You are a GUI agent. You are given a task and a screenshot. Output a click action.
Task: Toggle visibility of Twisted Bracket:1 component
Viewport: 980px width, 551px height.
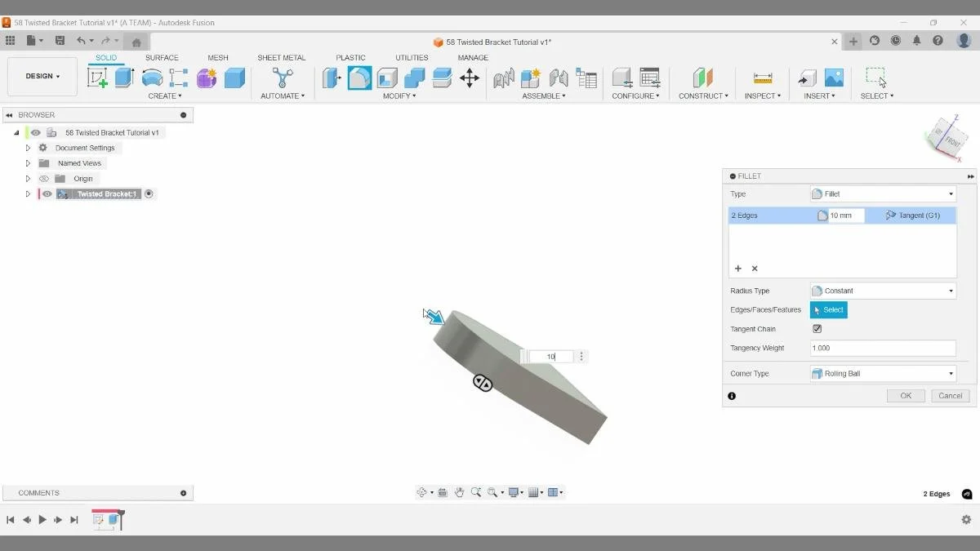click(47, 193)
